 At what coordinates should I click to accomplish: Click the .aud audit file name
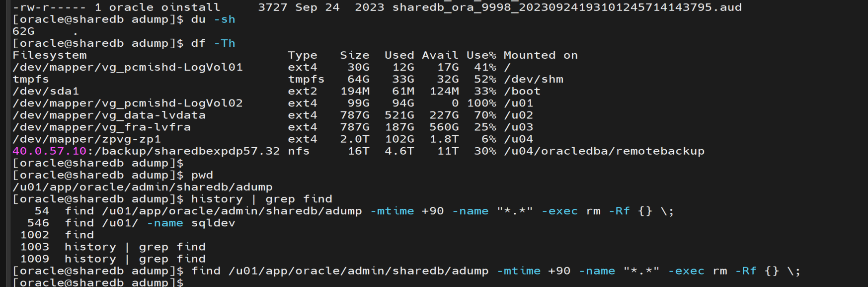(566, 7)
